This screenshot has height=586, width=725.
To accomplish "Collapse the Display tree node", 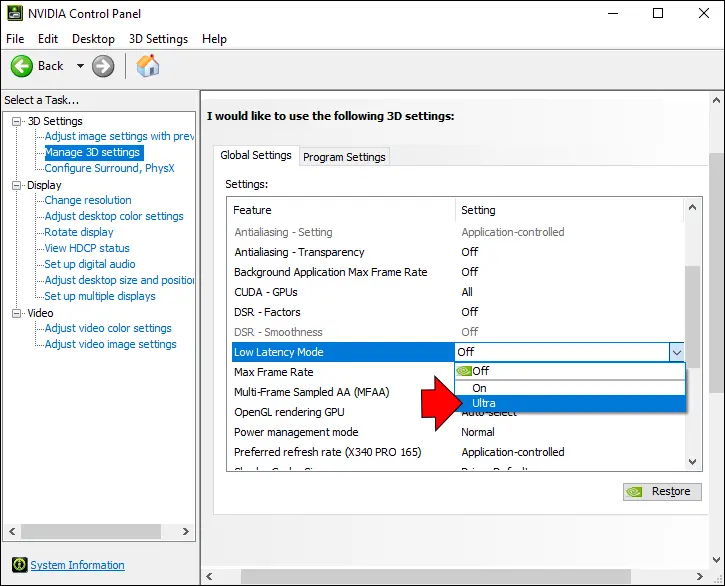I will tap(17, 185).
